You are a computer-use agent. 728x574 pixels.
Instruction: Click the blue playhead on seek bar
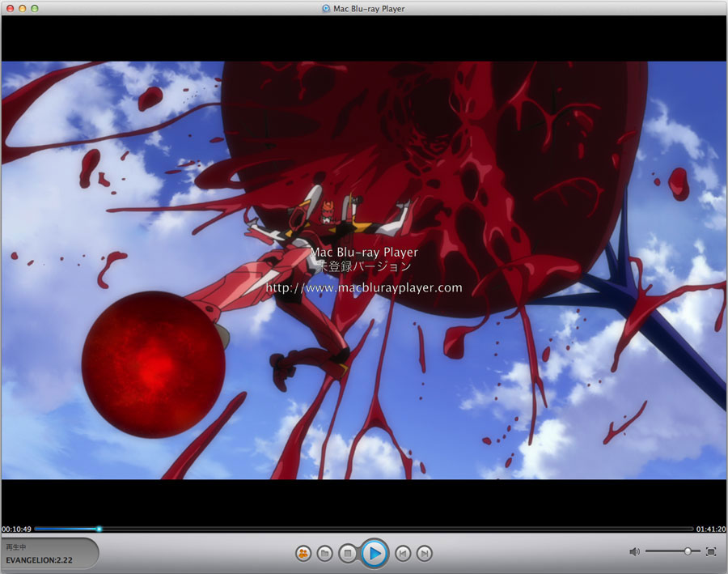(x=99, y=529)
